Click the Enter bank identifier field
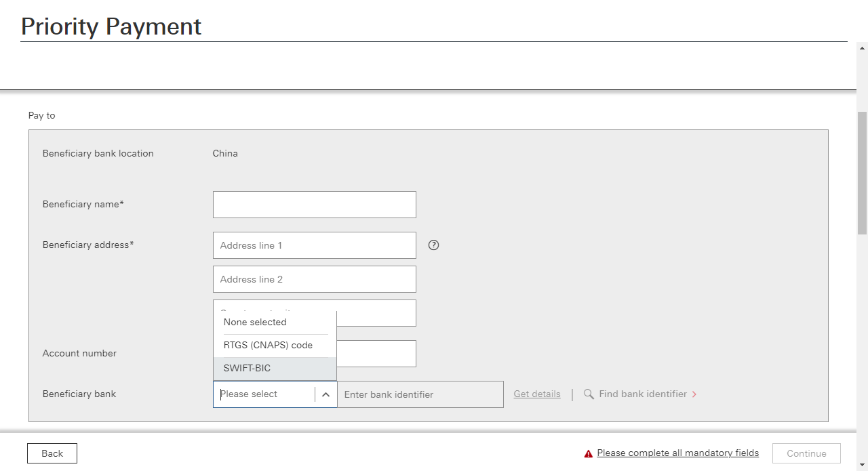The image size is (868, 475). [x=420, y=394]
